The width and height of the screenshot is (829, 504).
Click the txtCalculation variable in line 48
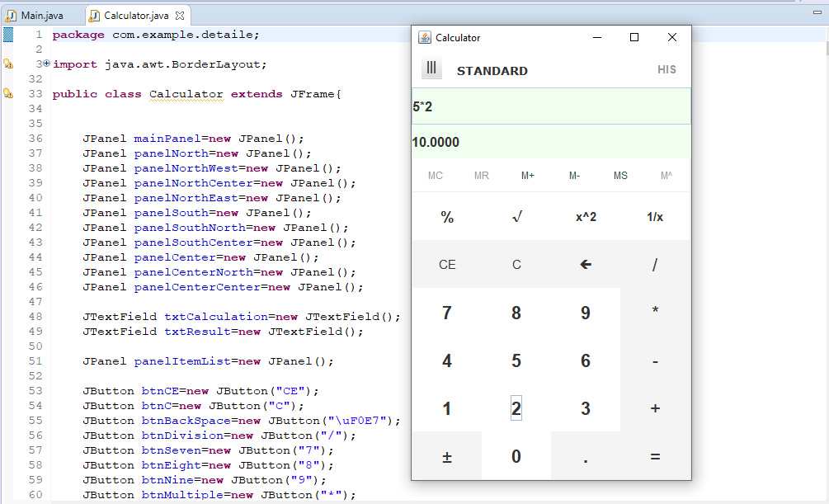tap(216, 317)
